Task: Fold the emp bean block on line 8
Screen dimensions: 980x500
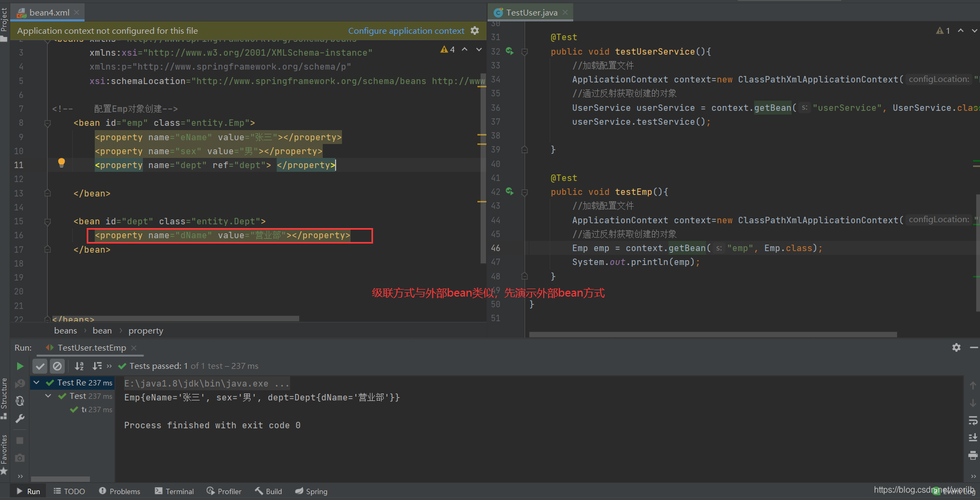Action: tap(48, 123)
